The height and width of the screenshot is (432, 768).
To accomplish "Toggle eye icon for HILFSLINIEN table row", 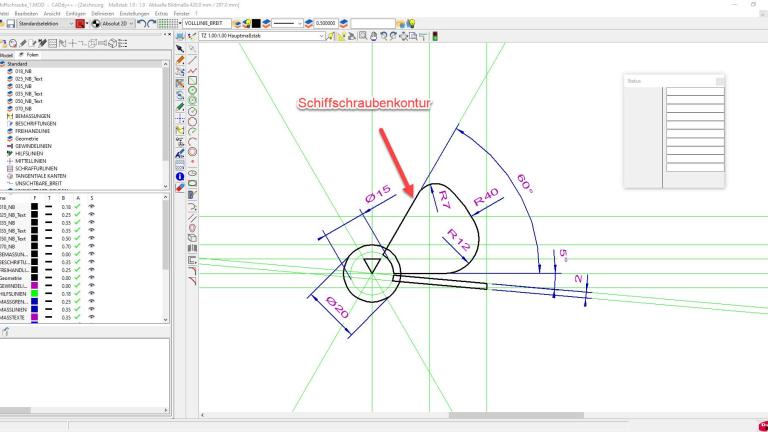I will pos(91,293).
